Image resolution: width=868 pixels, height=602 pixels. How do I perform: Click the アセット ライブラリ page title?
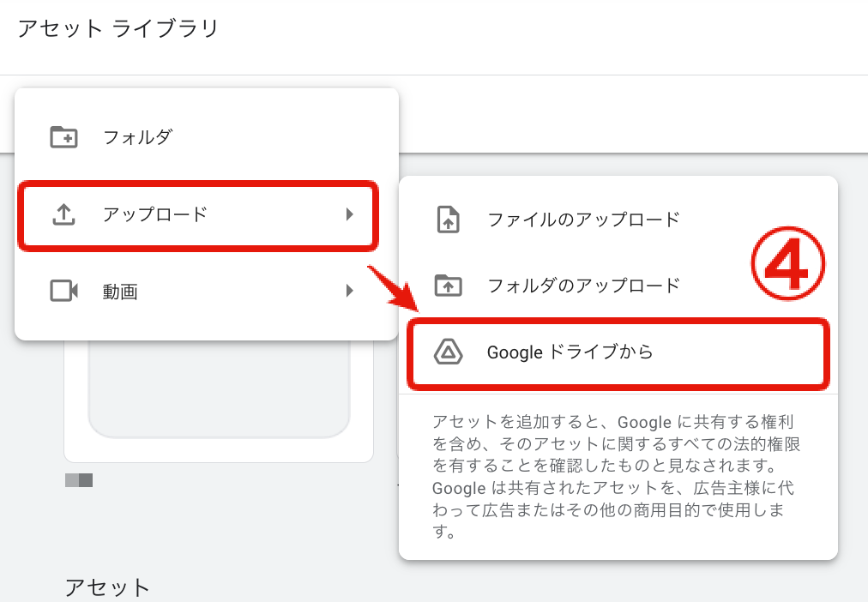click(x=118, y=28)
